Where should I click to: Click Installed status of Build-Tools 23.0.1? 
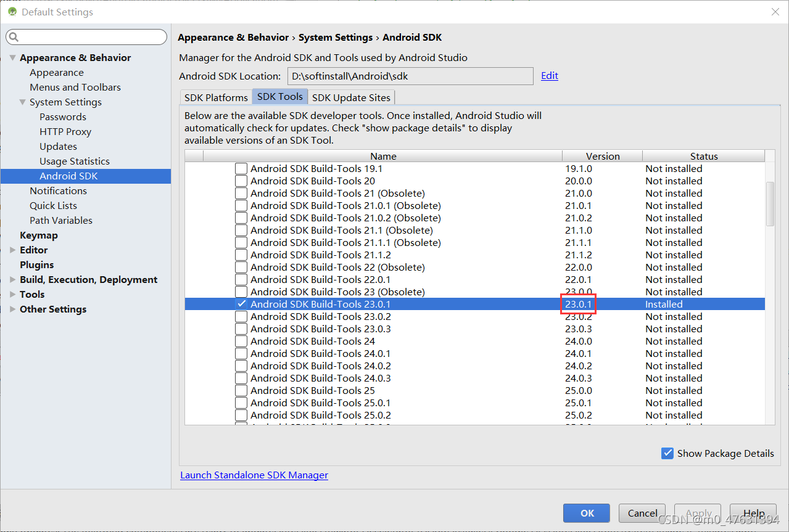(664, 304)
